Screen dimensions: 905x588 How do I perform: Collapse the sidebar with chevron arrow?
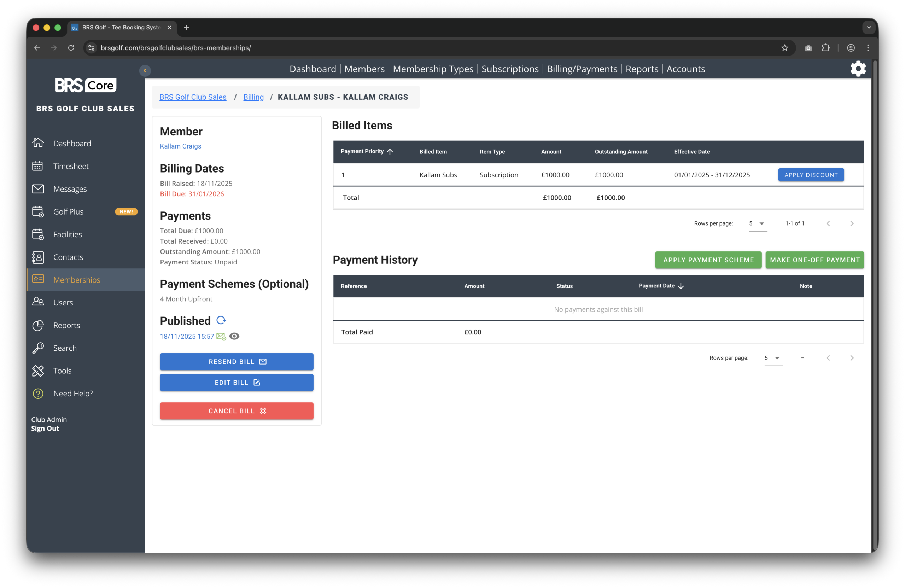[145, 70]
